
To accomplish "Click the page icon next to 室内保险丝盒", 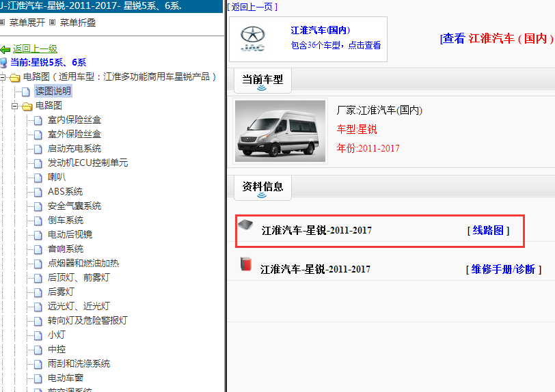I will [38, 121].
